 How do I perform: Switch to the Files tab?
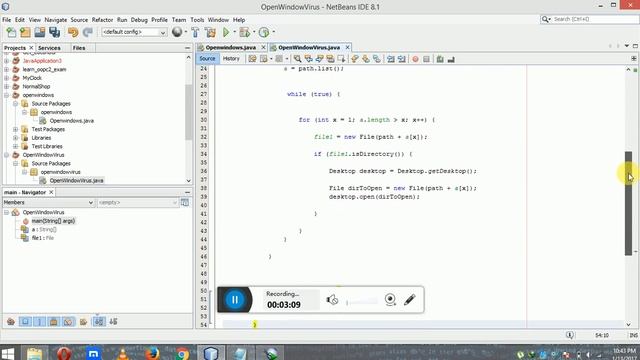coord(79,48)
